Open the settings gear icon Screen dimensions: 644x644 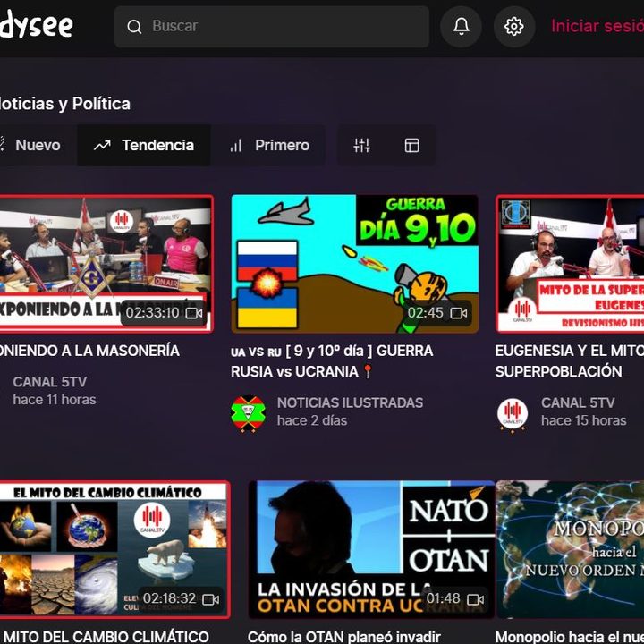click(x=513, y=27)
